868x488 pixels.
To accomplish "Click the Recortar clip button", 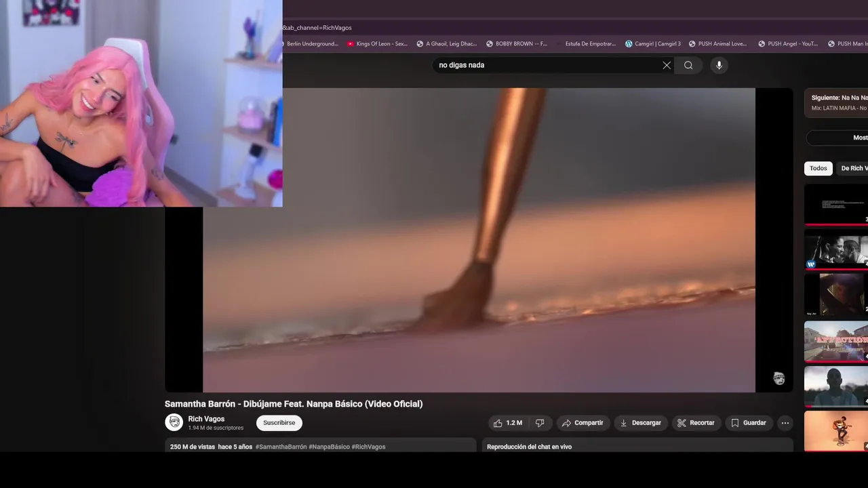I will (696, 423).
